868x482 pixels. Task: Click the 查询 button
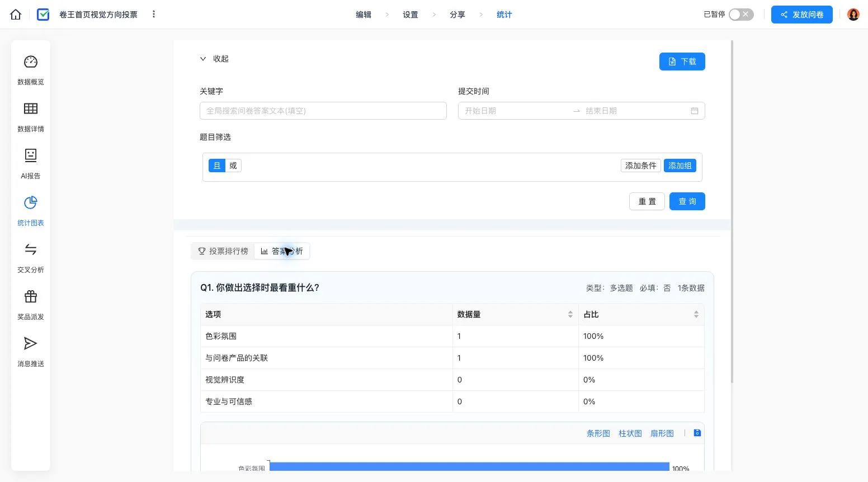(x=687, y=201)
